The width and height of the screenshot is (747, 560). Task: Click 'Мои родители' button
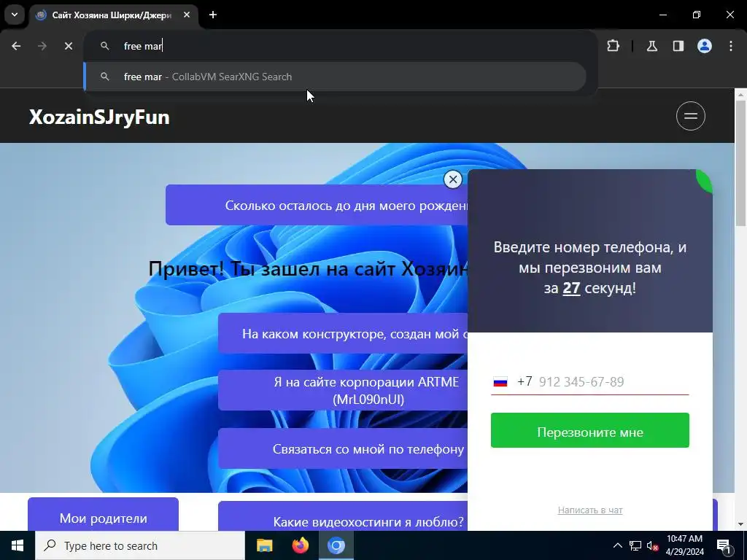[104, 515]
